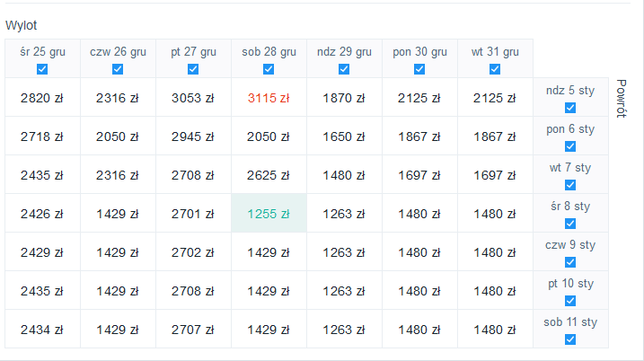Toggle the pon 6 sty return checkbox
Viewport: 644px width, 361px height.
point(570,146)
